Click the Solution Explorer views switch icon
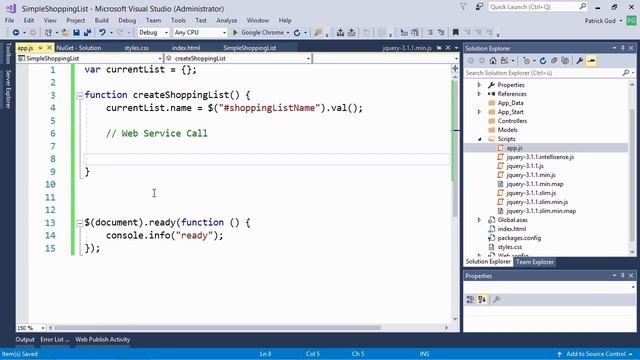Image resolution: width=640 pixels, height=360 pixels. [x=505, y=61]
